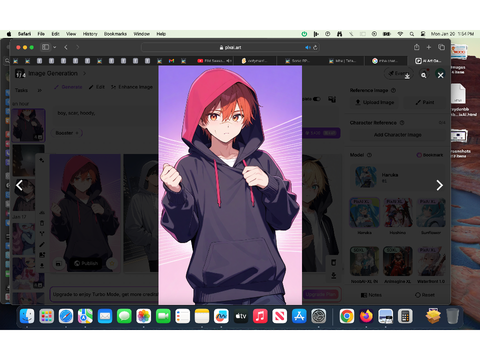Expand the sidebar tab groups dropdown arrow
The height and width of the screenshot is (360, 480).
[x=55, y=47]
